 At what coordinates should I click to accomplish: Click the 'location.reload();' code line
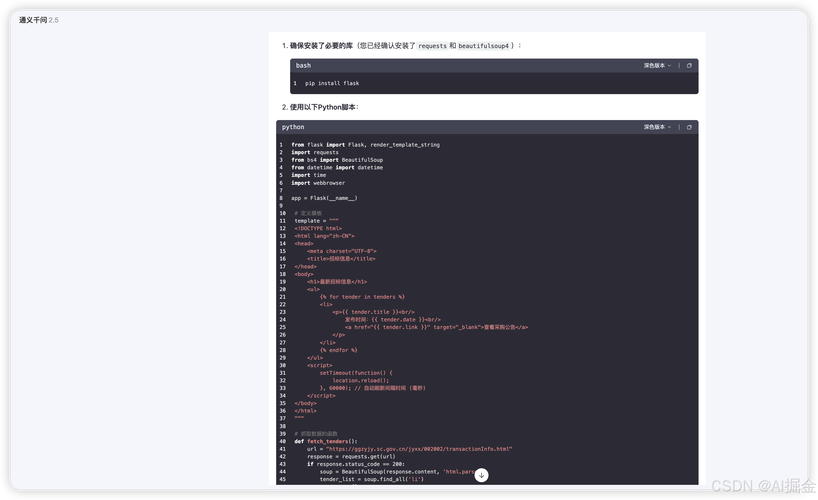360,380
